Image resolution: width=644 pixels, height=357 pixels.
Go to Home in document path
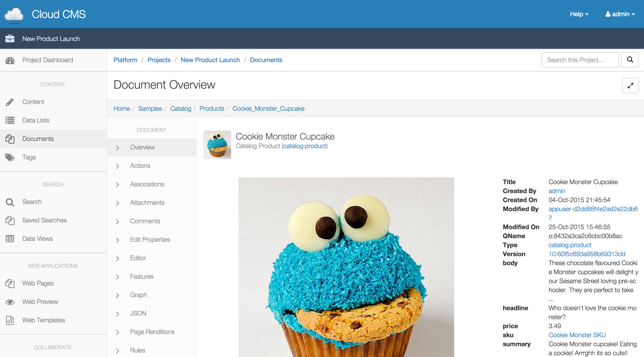point(122,108)
